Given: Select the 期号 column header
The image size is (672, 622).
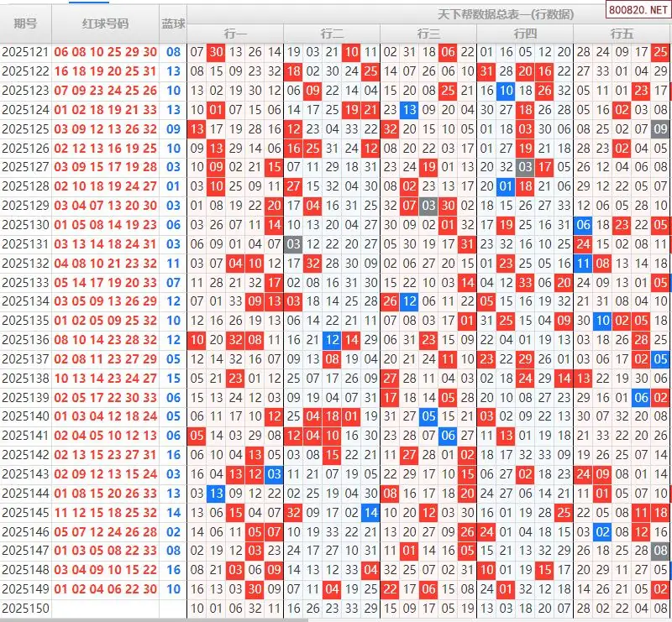Looking at the screenshot, I should point(25,24).
